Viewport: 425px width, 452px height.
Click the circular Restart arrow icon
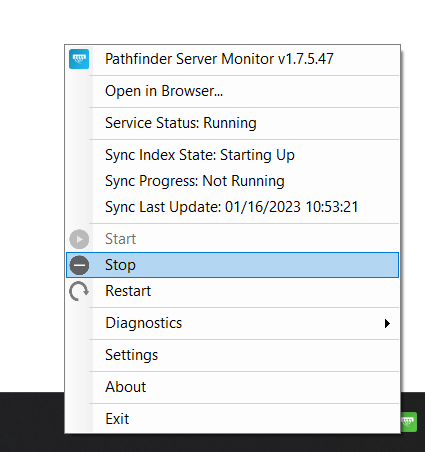pos(79,291)
